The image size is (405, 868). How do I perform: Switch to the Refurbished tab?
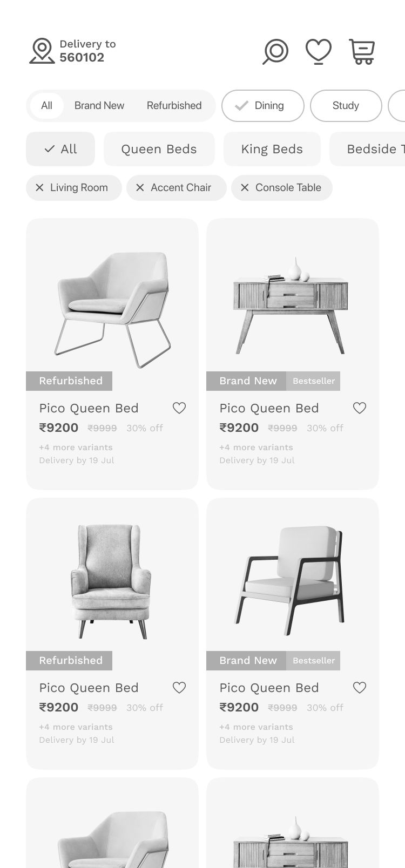point(174,106)
